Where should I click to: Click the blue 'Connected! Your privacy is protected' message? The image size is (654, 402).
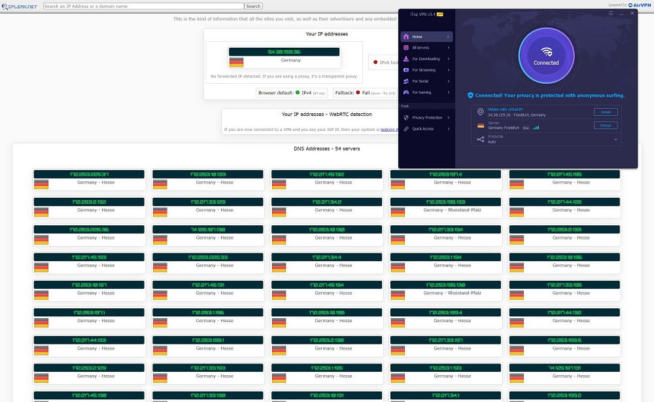coord(549,95)
